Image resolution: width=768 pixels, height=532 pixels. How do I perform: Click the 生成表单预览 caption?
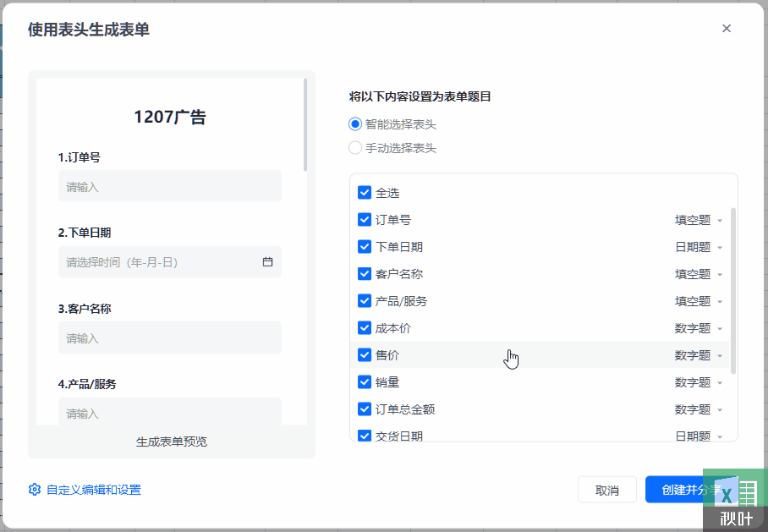click(172, 442)
